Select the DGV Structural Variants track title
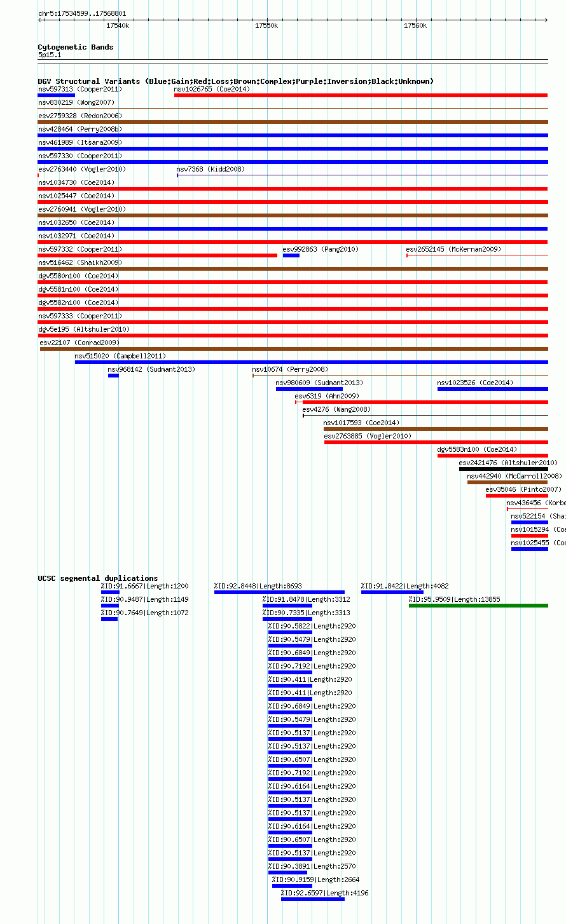The width and height of the screenshot is (566, 924). point(236,81)
